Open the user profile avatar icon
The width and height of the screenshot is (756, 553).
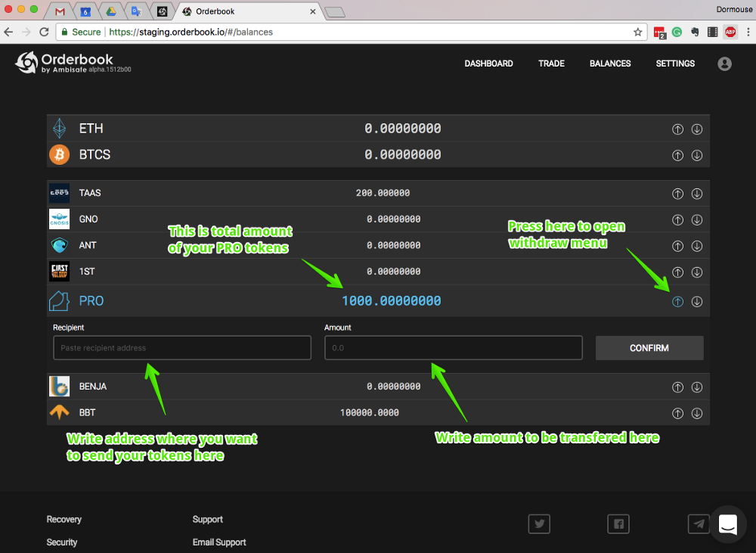pyautogui.click(x=724, y=64)
